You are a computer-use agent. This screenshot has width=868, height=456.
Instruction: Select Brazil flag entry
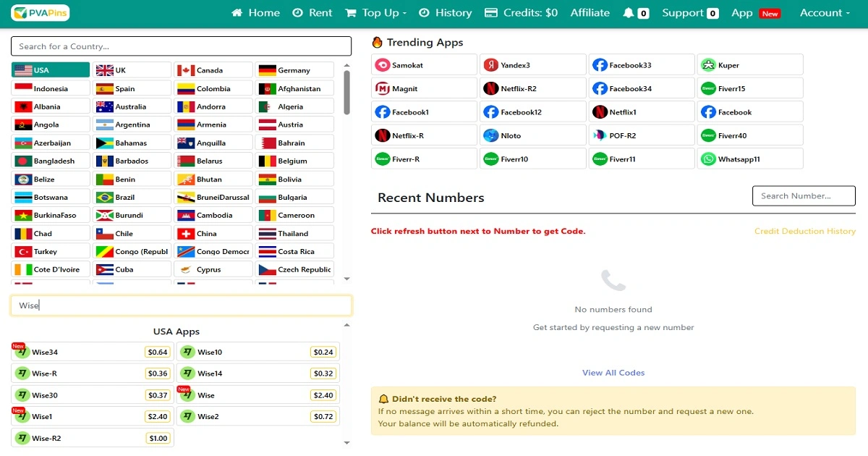pyautogui.click(x=132, y=197)
